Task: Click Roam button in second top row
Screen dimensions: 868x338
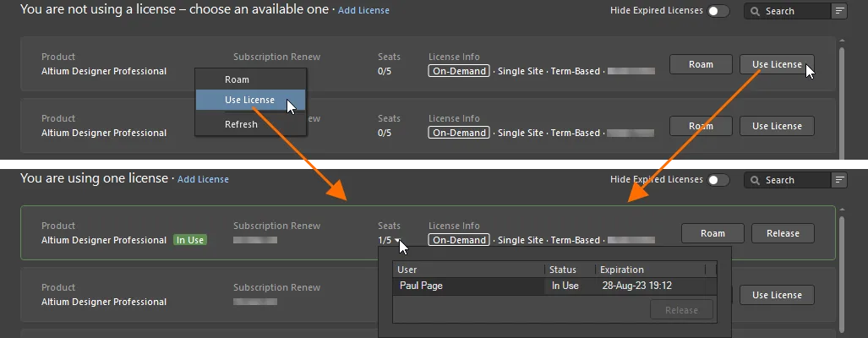Action: (x=701, y=126)
